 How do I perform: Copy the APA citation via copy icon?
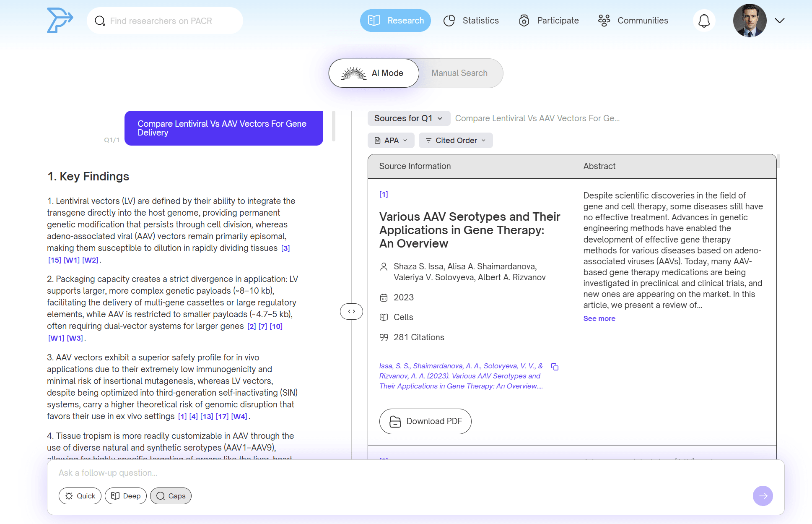pos(555,367)
